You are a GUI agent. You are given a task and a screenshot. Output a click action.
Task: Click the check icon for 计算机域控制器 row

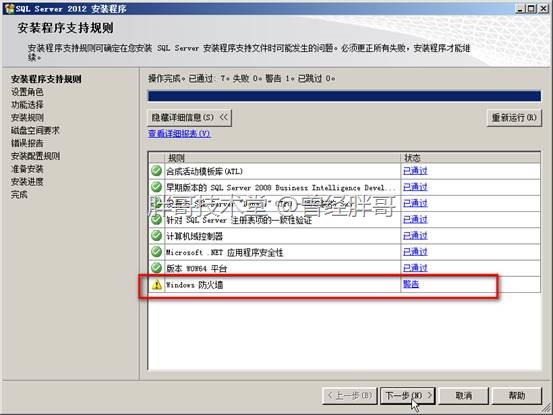click(x=156, y=236)
